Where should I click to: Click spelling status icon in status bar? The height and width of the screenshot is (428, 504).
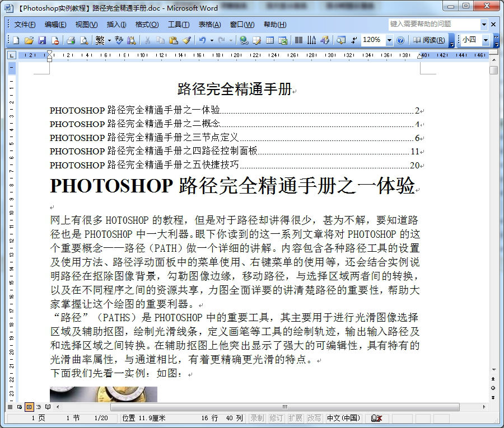click(376, 418)
